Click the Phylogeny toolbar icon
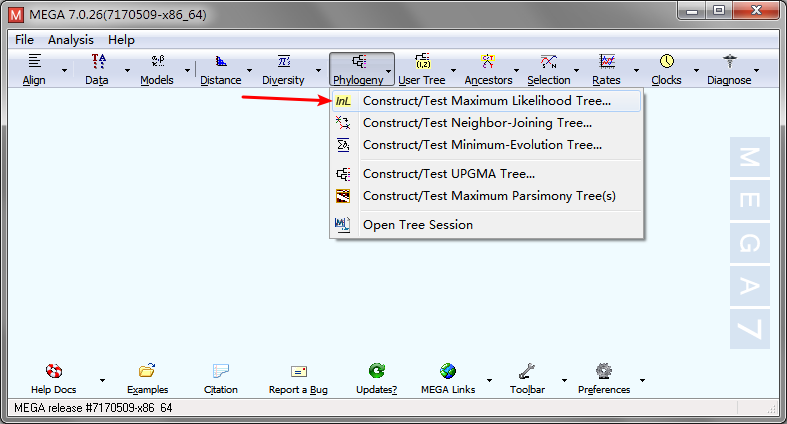Screen dimensions: 787x424 pos(359,61)
